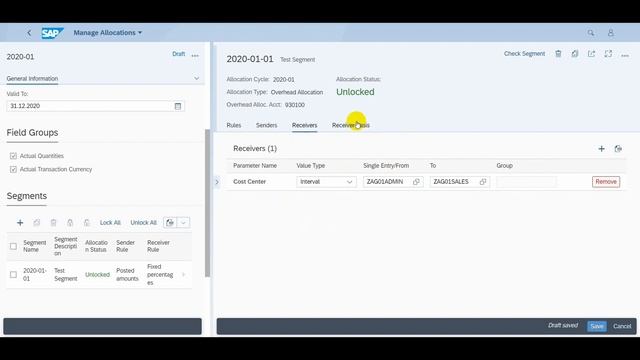Open the Manage Allocations dropdown menu

[108, 33]
